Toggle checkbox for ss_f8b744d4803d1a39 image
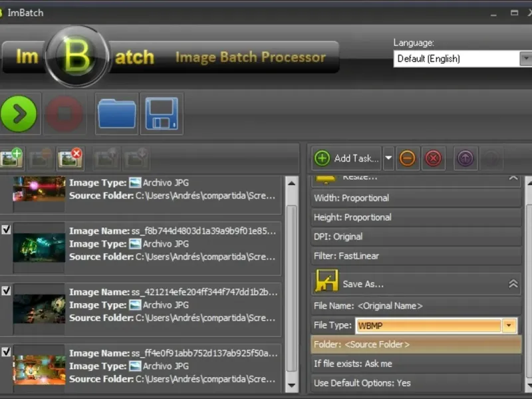This screenshot has width=532, height=399. pyautogui.click(x=6, y=229)
